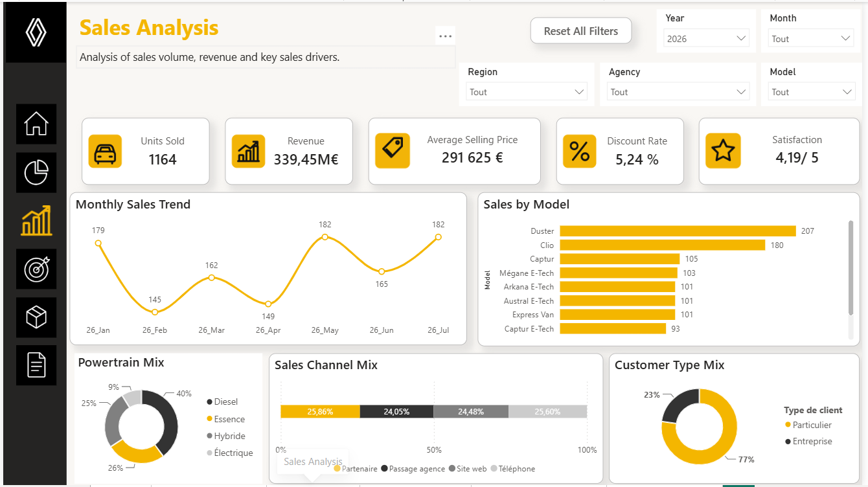This screenshot has width=868, height=487.
Task: Select the Arkana E-Tech bar
Action: [617, 287]
